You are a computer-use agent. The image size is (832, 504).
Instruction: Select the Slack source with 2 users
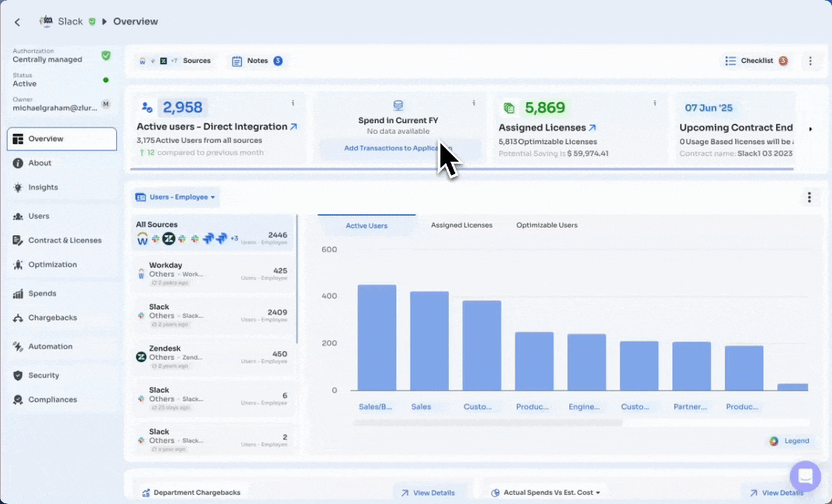(212, 440)
